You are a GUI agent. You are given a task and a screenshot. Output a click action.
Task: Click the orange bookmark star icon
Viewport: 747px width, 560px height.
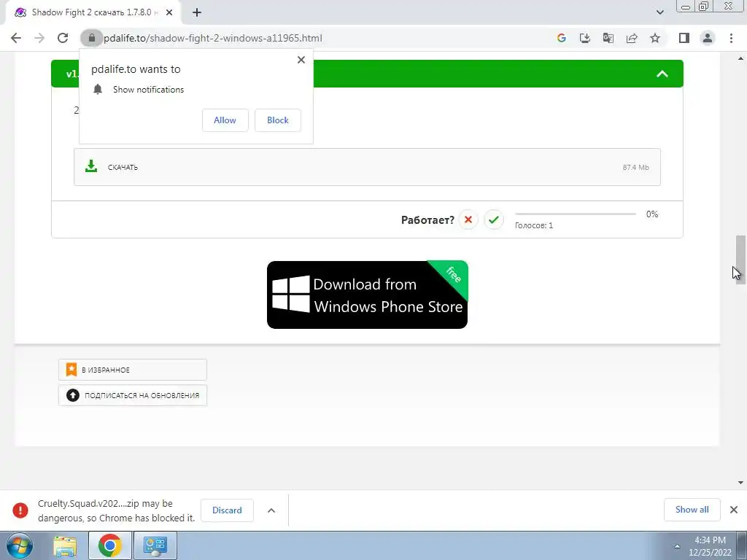[x=71, y=370]
